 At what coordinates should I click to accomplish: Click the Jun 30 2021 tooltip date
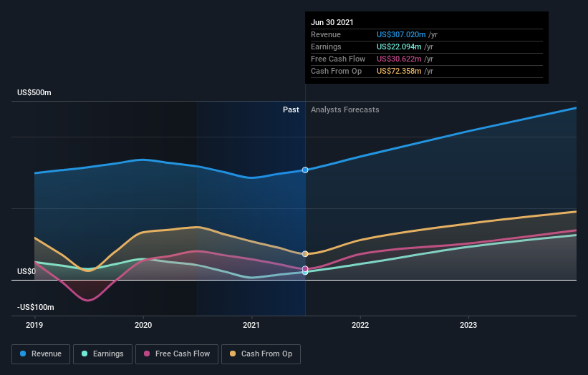[332, 22]
